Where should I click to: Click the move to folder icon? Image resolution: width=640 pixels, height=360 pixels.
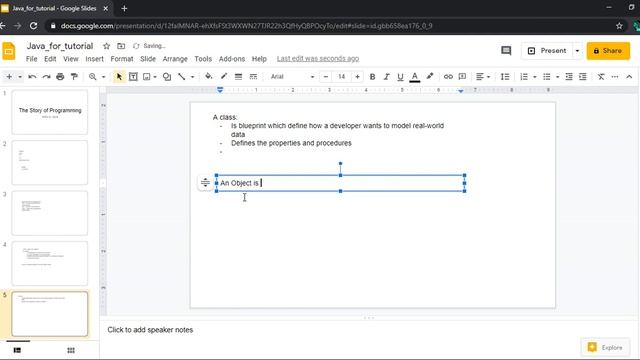tap(121, 46)
